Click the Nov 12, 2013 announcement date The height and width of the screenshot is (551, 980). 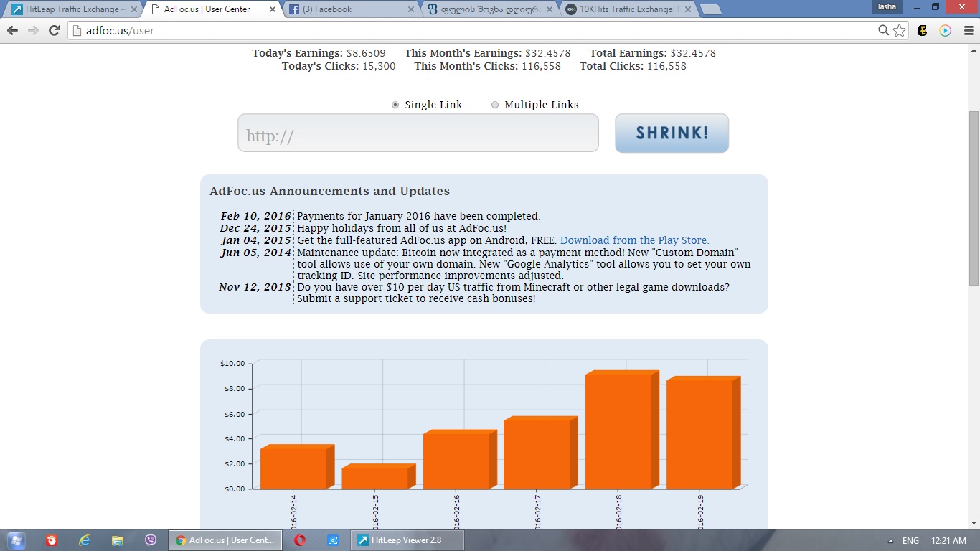(255, 287)
